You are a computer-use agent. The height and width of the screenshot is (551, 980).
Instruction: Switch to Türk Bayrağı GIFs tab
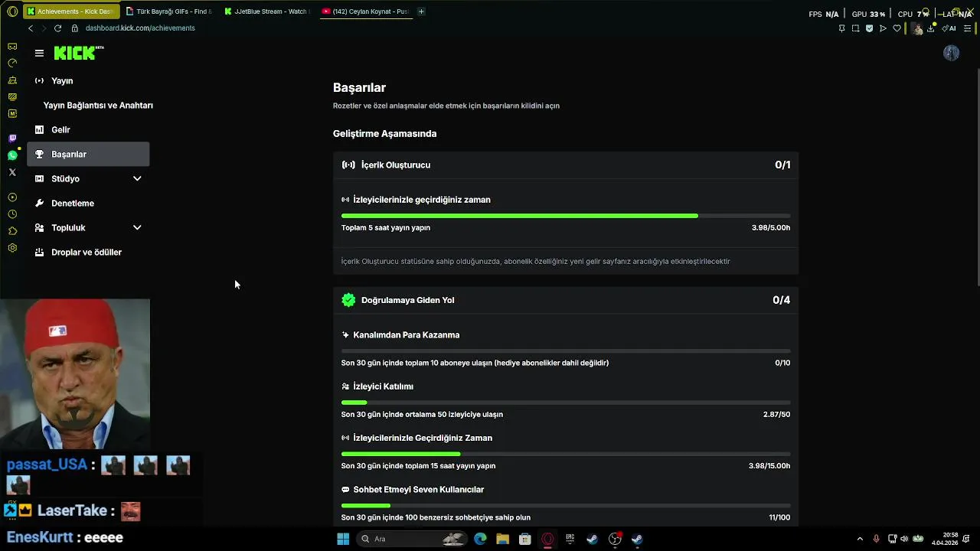pos(168,11)
